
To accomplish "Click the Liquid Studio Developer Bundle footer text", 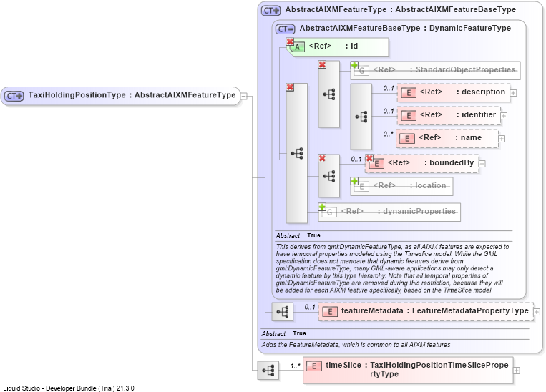I will pos(69,388).
